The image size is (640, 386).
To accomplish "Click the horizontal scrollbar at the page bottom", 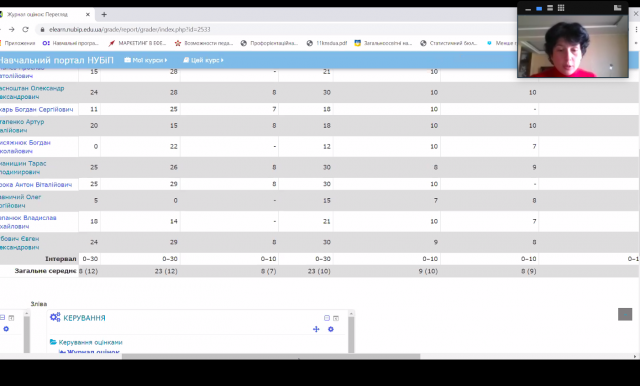I will [271, 356].
